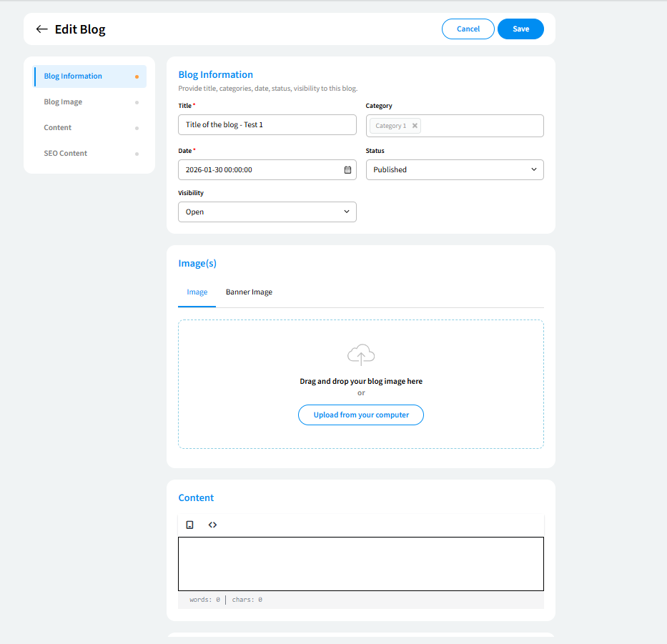This screenshot has width=667, height=644.
Task: Select the Image tab
Action: click(197, 292)
